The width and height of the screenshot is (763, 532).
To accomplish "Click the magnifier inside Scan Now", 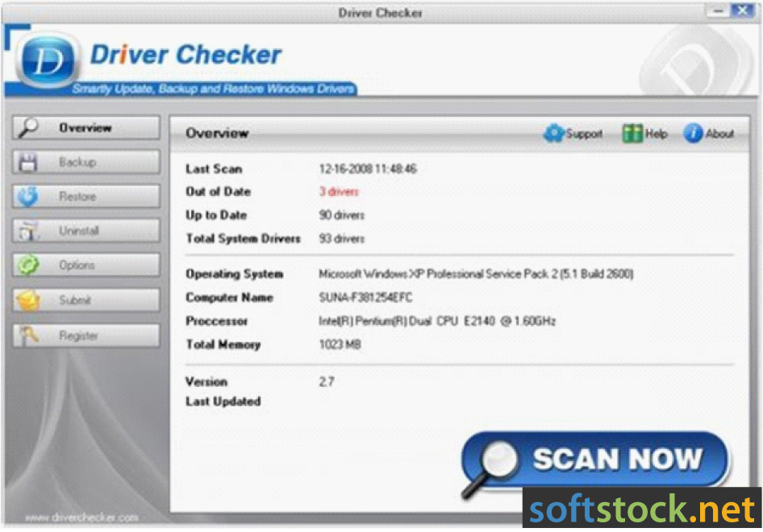I will [501, 460].
